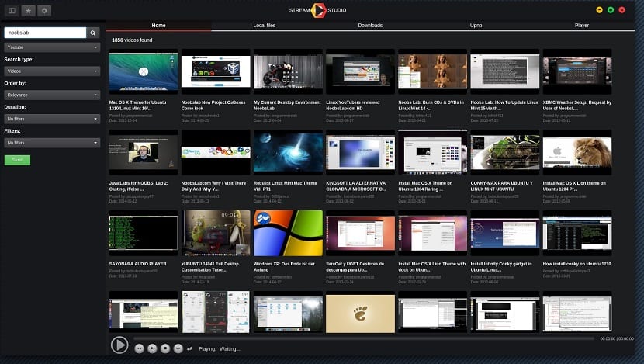Expand the Duration filter dropdown
The height and width of the screenshot is (364, 644).
(52, 119)
